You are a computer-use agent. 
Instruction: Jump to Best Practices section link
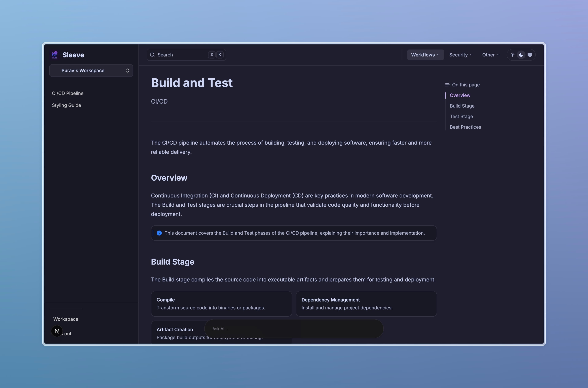click(465, 127)
